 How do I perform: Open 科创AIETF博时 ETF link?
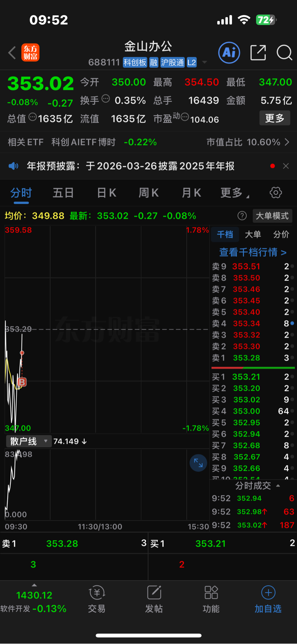(84, 142)
